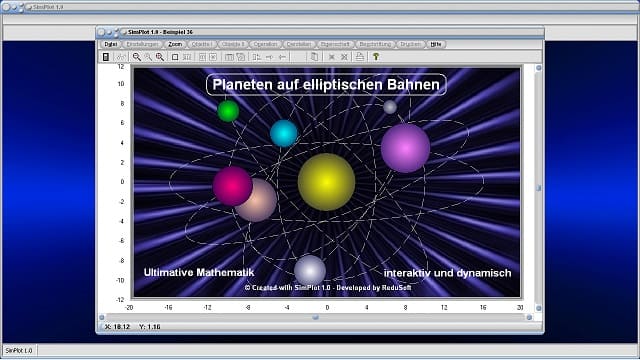Click the greyed single X delete icon
640x360 pixels.
point(331,57)
